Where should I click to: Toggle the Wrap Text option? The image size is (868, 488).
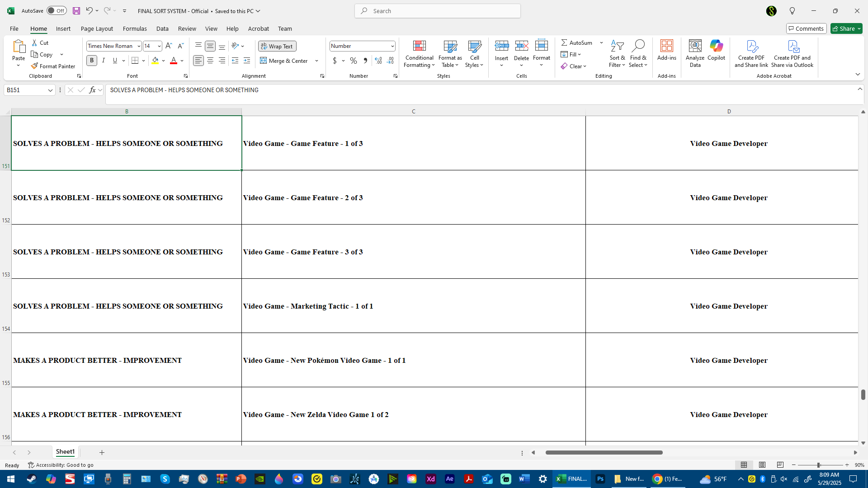point(277,46)
